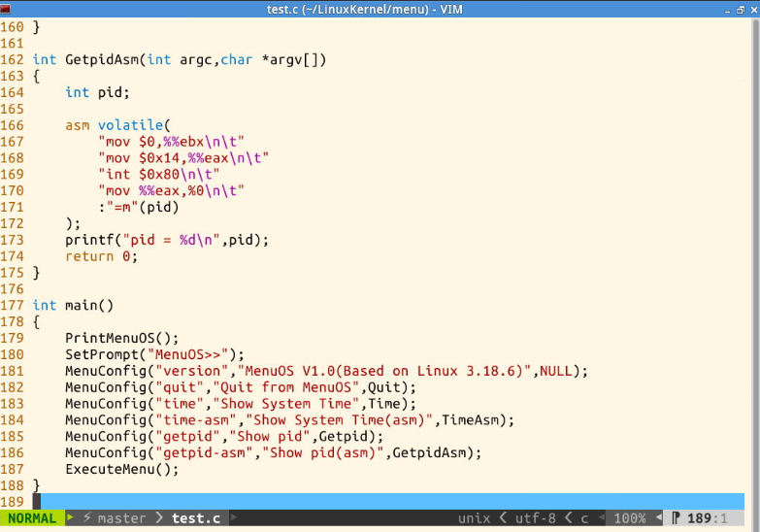Click the 189:1 cursor position indicator
This screenshot has width=760, height=532.
tap(708, 518)
